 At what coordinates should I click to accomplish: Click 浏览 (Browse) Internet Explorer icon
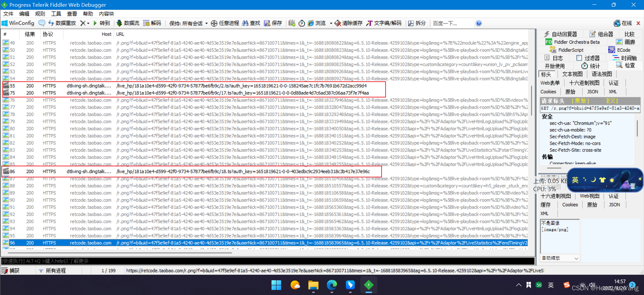(317, 23)
